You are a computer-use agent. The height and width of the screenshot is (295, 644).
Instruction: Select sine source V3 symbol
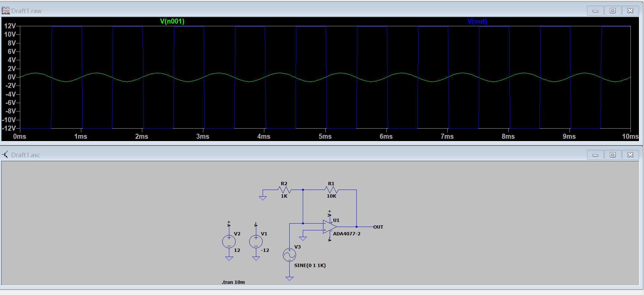(x=289, y=255)
